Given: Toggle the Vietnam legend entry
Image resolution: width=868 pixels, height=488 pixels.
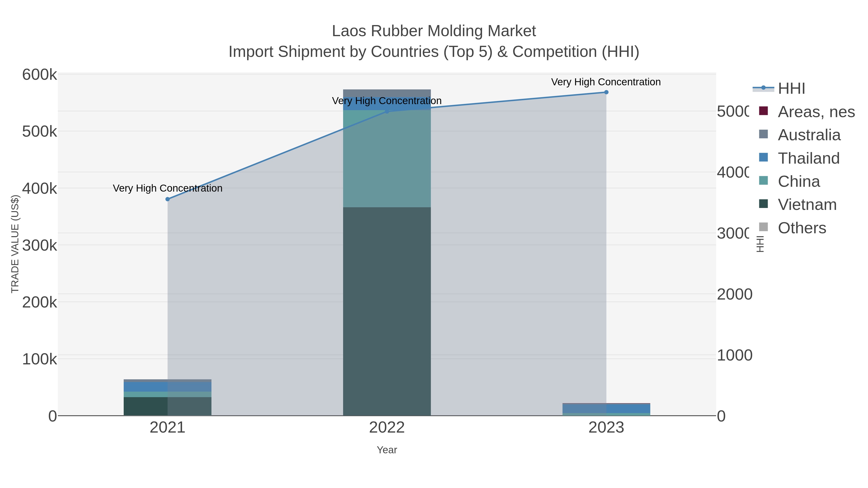Looking at the screenshot, I should [797, 204].
